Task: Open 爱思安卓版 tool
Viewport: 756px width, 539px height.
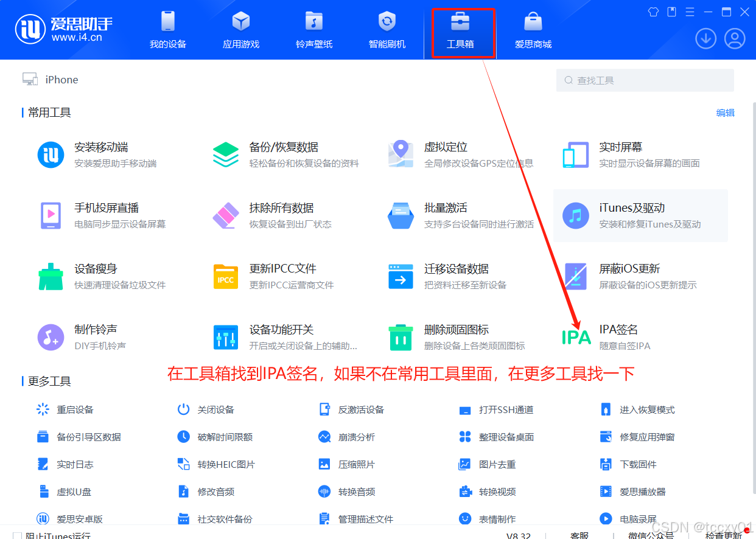Action: (70, 519)
